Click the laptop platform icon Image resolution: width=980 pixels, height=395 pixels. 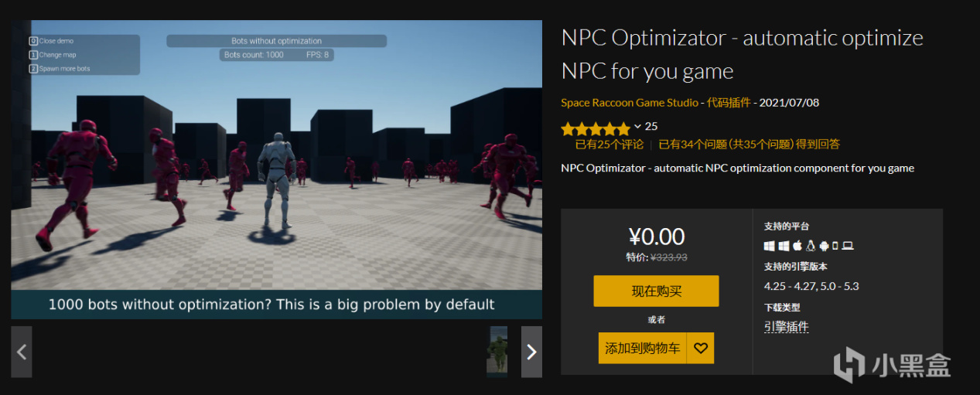[848, 246]
